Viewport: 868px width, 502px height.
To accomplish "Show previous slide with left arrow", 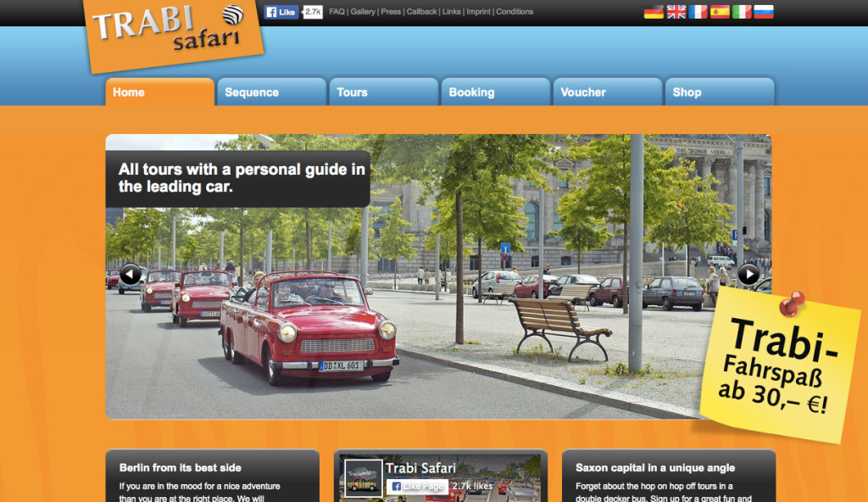I will pyautogui.click(x=131, y=274).
